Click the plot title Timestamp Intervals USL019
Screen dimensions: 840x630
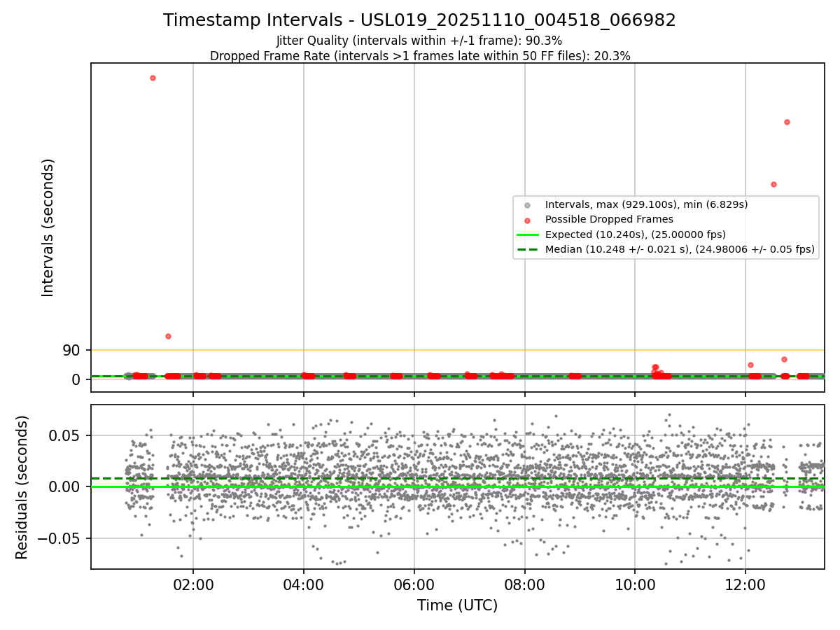[419, 20]
